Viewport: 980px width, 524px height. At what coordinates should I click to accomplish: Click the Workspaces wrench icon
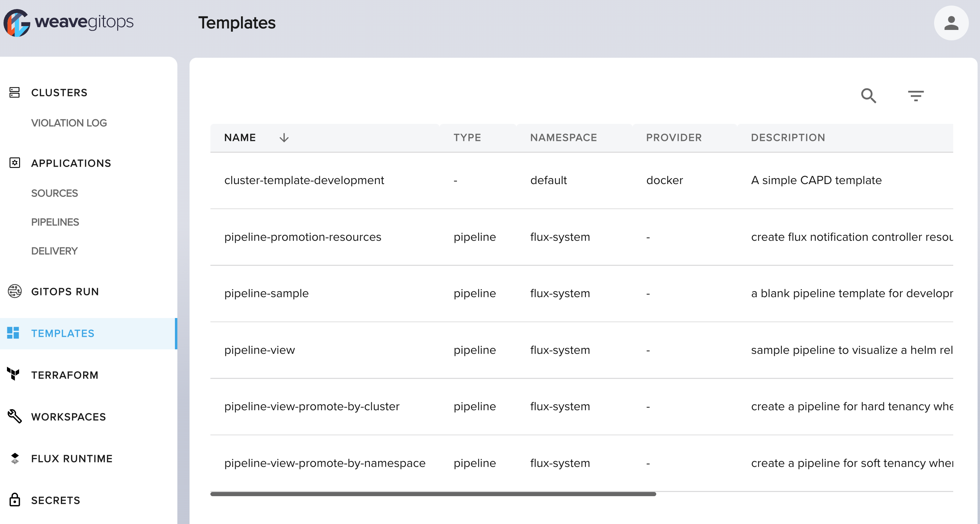15,416
